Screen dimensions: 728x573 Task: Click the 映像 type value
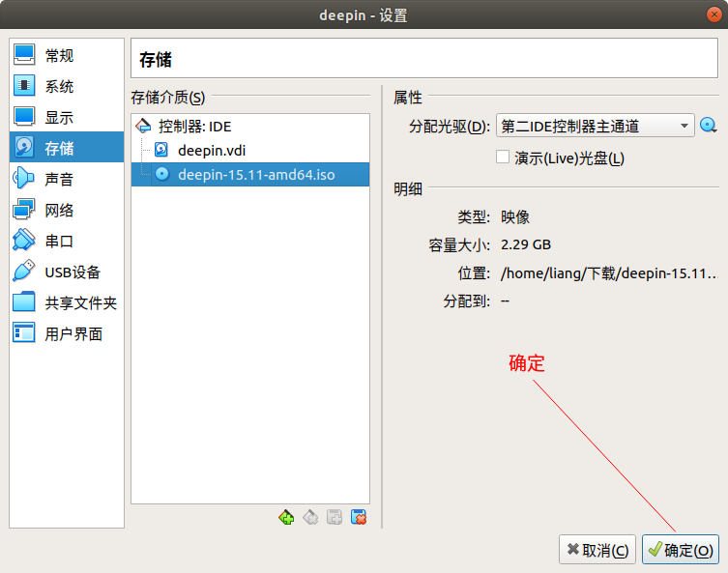(x=515, y=216)
